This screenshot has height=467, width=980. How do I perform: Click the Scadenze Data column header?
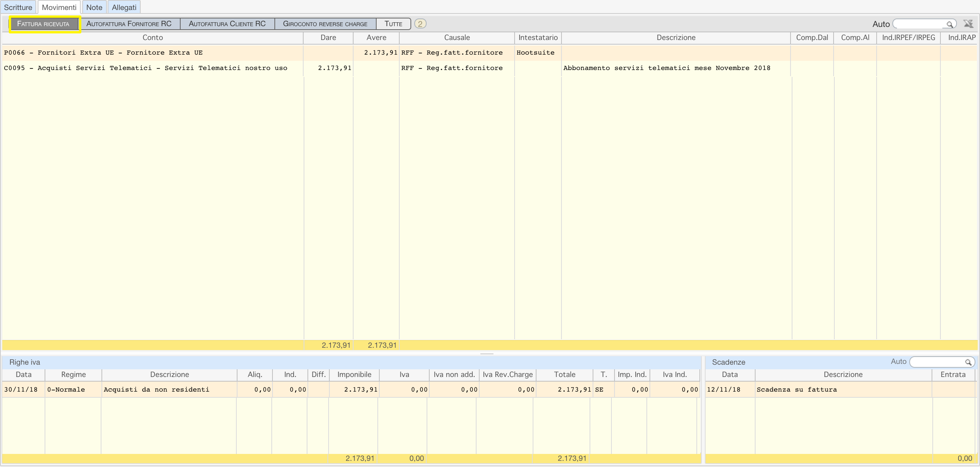tap(730, 375)
